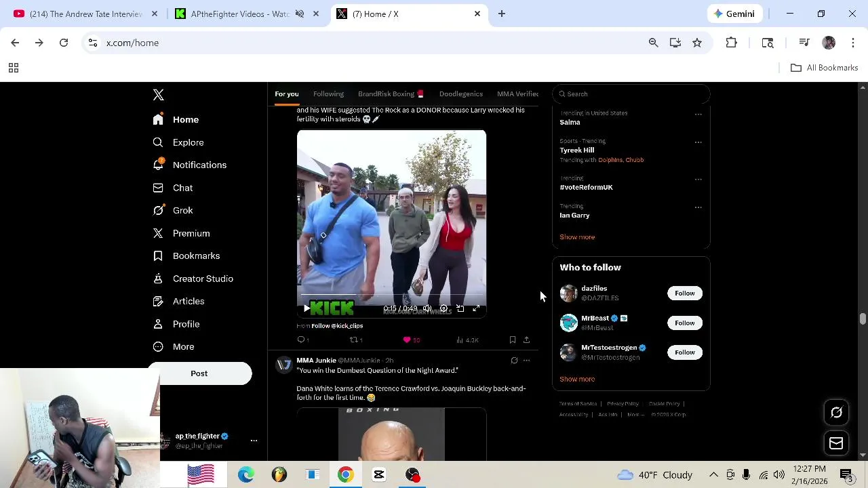Click Grok icon on MMA Junkie post
Screen dimensions: 868x488
(x=514, y=361)
